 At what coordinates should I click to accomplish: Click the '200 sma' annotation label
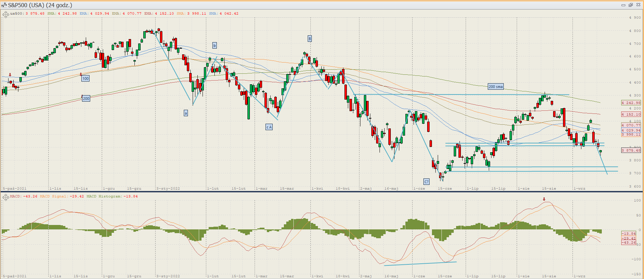[x=495, y=87]
